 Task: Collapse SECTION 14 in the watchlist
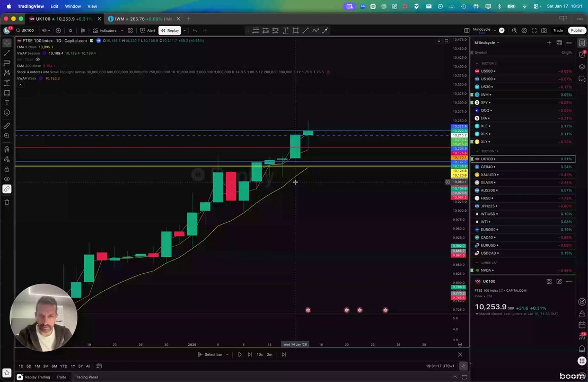(477, 151)
